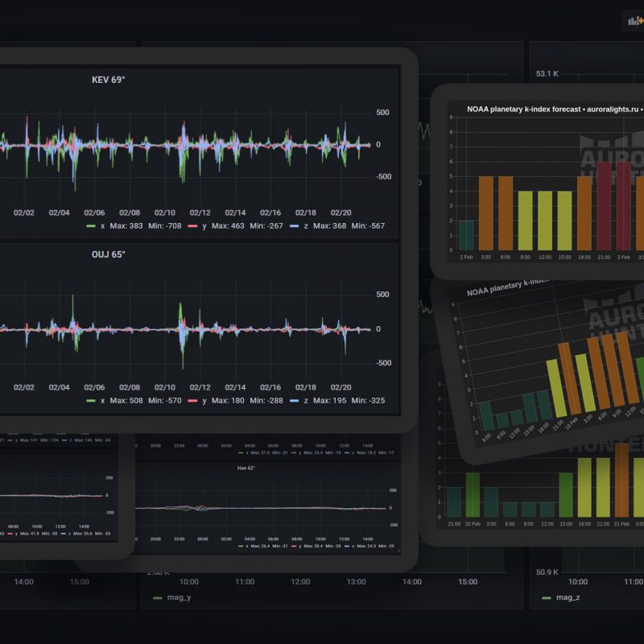Click the 21:00 red bar in top NOAA chart

click(x=603, y=205)
